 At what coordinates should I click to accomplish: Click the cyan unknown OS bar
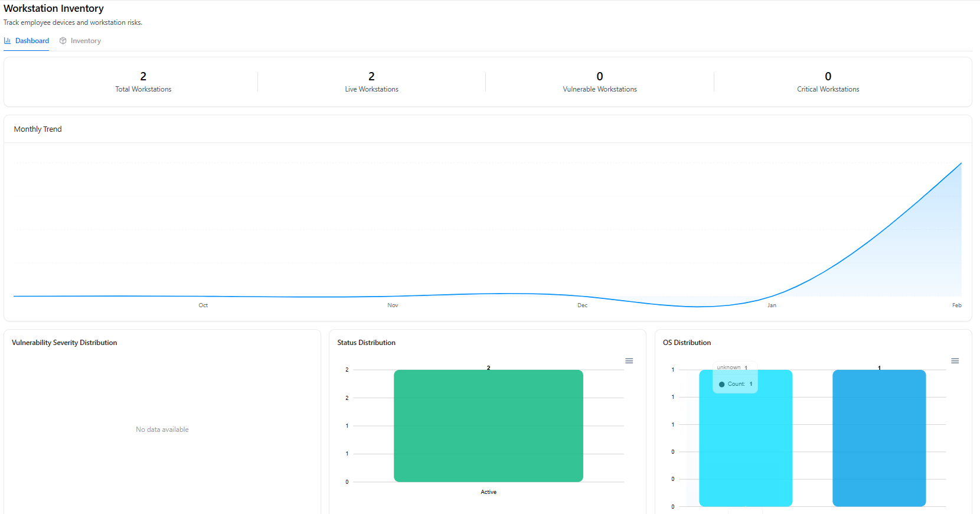pyautogui.click(x=746, y=449)
